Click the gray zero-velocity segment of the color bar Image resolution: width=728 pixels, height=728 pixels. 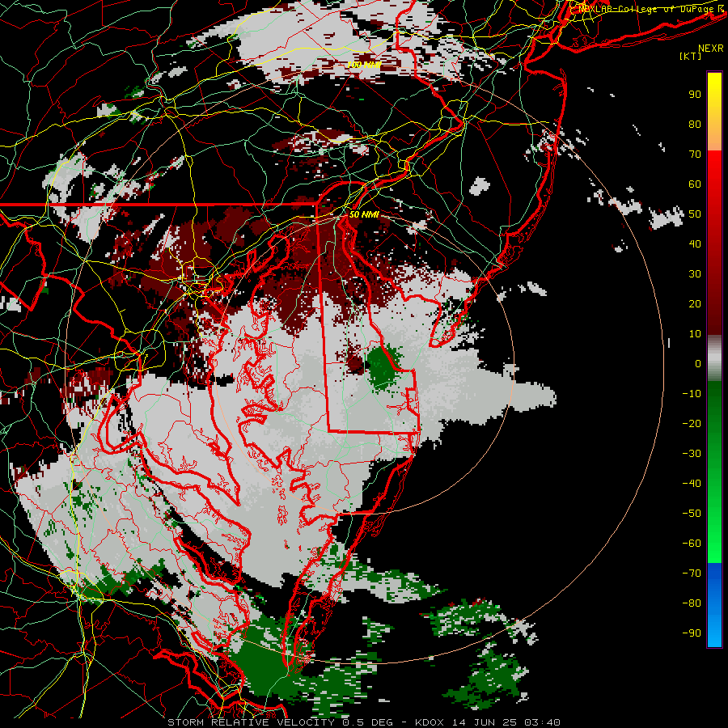pyautogui.click(x=714, y=358)
